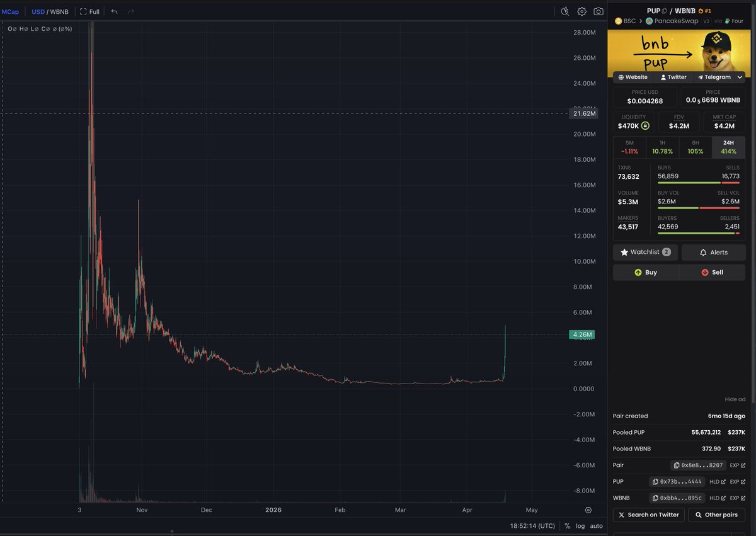The width and height of the screenshot is (756, 536).
Task: Click the liquidity lock icon
Action: pyautogui.click(x=645, y=126)
